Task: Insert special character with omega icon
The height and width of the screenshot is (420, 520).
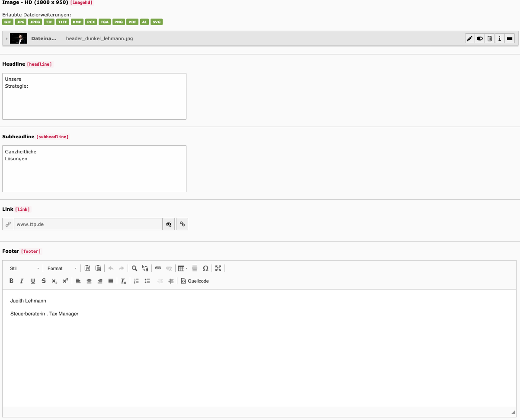Action: (x=205, y=268)
